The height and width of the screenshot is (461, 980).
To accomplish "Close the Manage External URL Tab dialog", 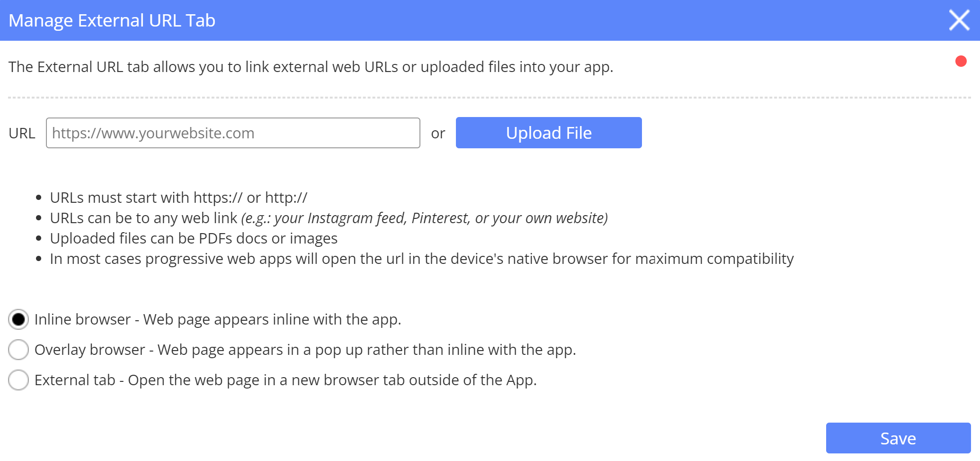I will pos(959,20).
